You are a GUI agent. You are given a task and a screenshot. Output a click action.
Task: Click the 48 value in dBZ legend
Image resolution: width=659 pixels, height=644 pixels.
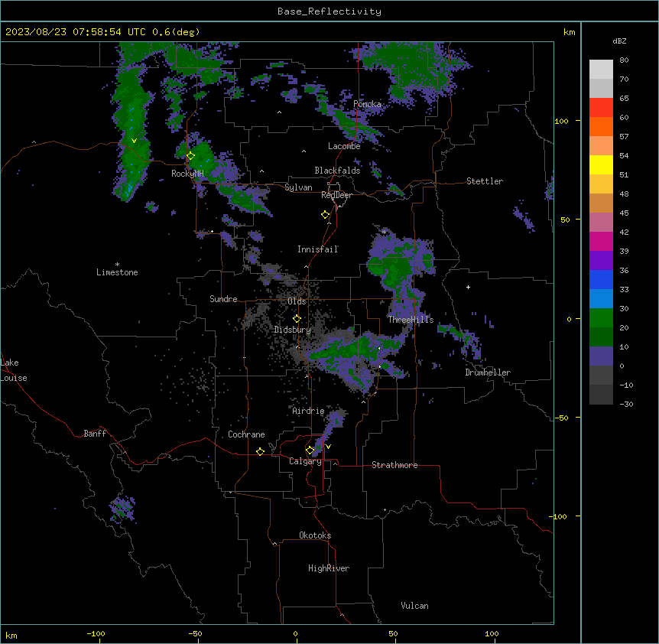(624, 194)
